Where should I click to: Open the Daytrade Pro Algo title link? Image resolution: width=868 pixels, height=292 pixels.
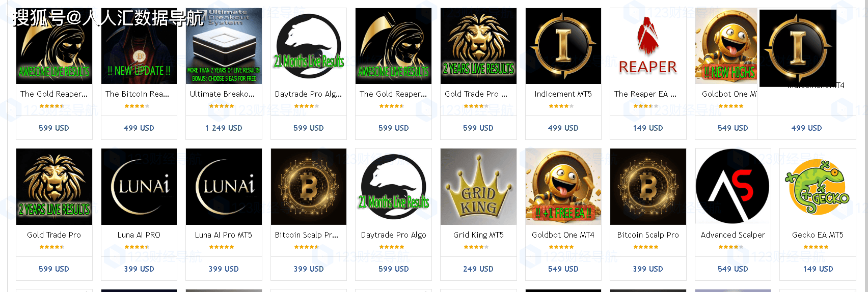pos(393,235)
